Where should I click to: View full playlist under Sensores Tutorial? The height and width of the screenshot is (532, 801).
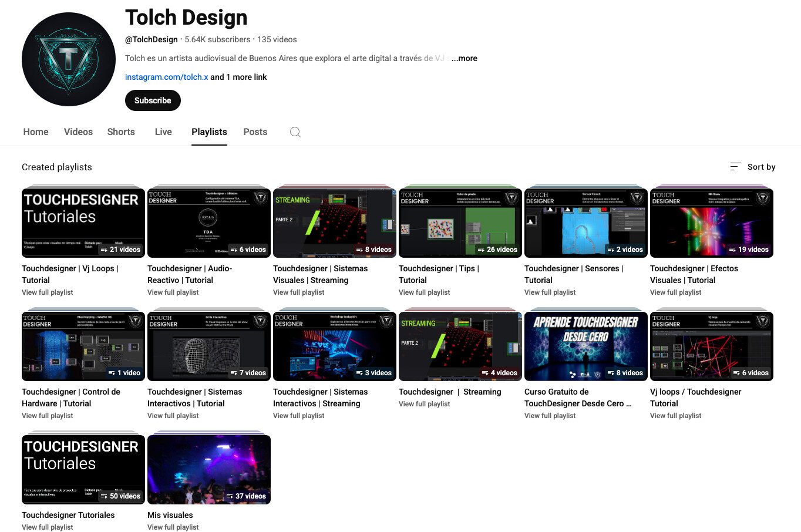point(550,292)
